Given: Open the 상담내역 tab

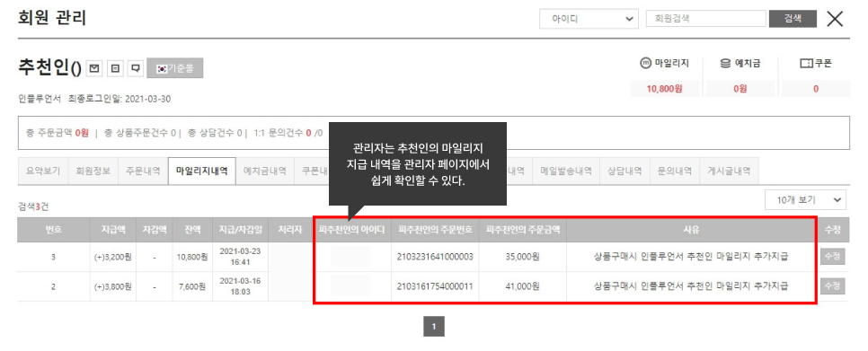Looking at the screenshot, I should click(624, 171).
